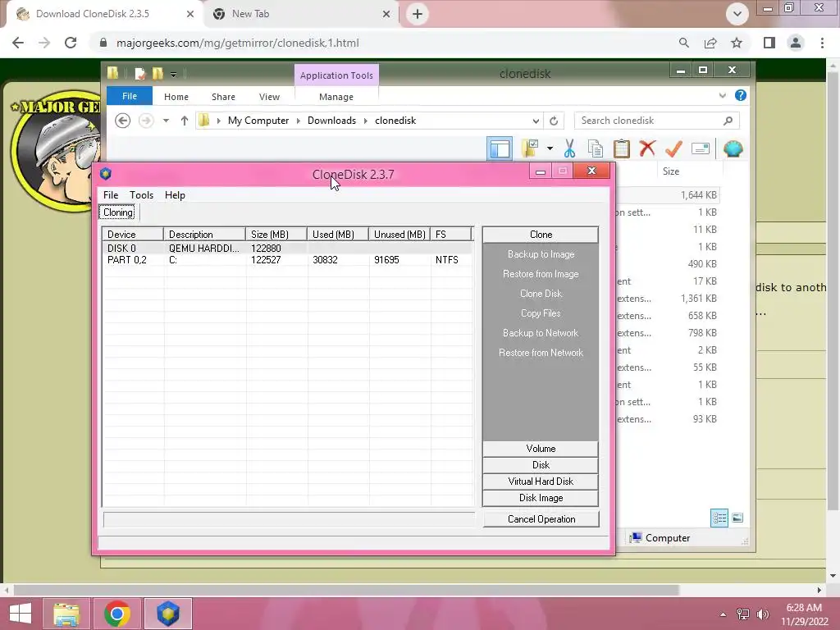The width and height of the screenshot is (840, 630).
Task: Open the Share tab in Explorer ribbon
Action: [x=223, y=97]
